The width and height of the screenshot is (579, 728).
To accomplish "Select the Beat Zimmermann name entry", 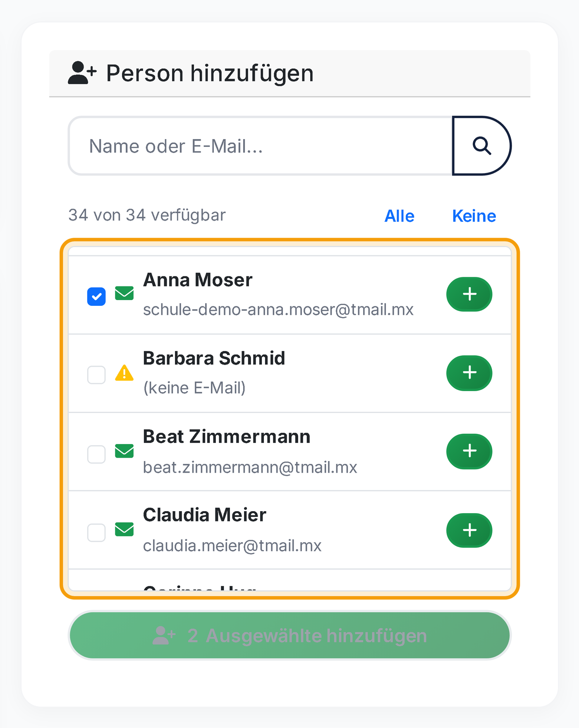I will tap(227, 437).
